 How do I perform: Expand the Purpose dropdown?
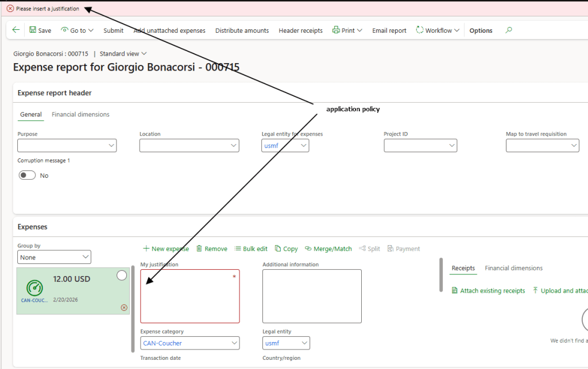point(111,146)
